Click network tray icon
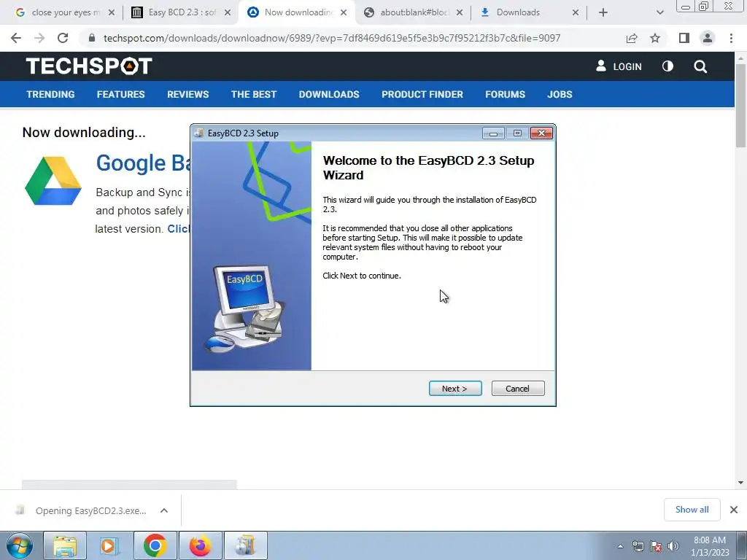Screen dimensions: 747x560 click(638, 546)
